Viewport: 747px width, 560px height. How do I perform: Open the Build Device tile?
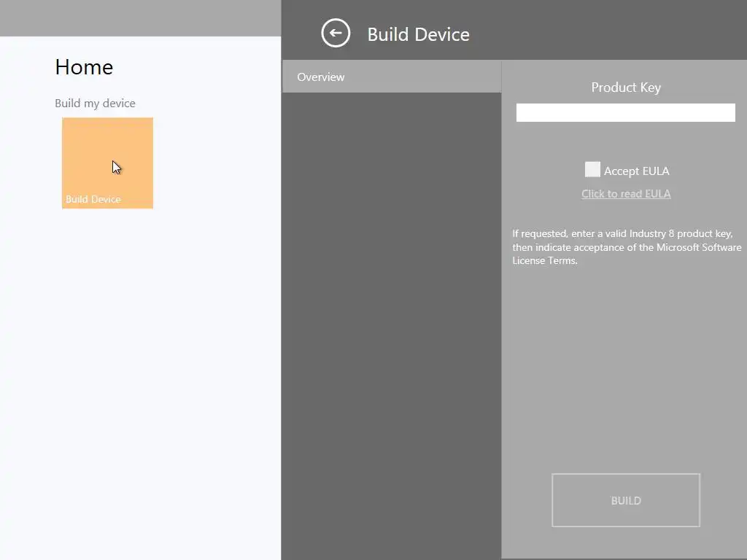click(107, 163)
